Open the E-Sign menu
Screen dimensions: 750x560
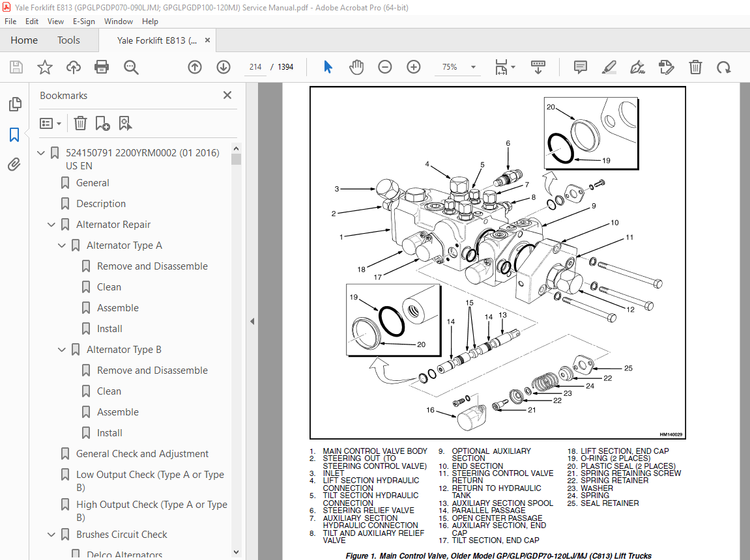83,21
